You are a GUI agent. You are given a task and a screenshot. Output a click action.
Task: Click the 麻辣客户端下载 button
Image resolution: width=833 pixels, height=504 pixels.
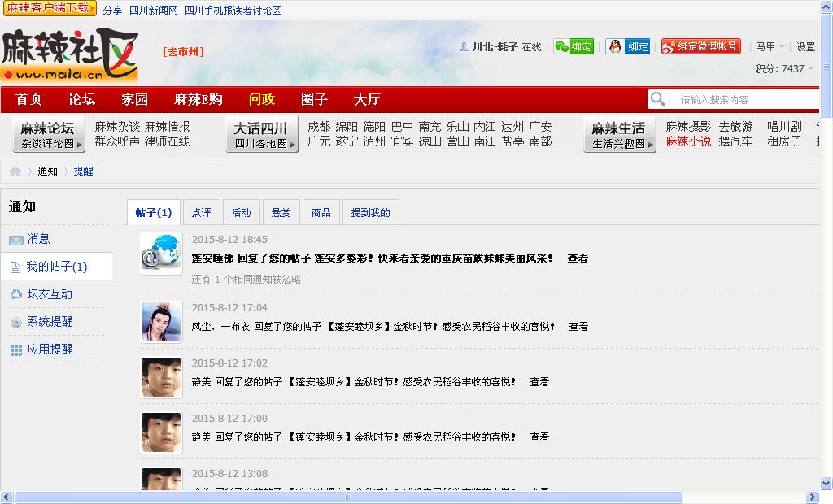pos(49,8)
